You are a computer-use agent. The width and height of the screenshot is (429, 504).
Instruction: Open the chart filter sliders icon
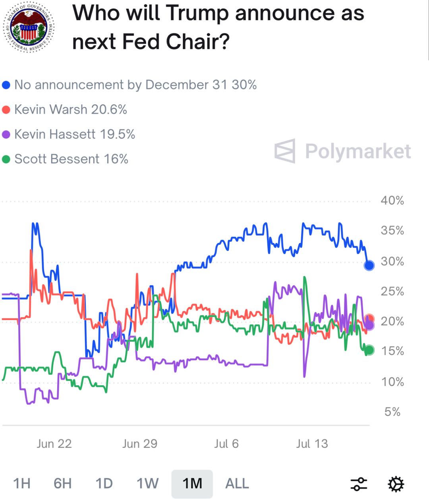[x=359, y=484]
